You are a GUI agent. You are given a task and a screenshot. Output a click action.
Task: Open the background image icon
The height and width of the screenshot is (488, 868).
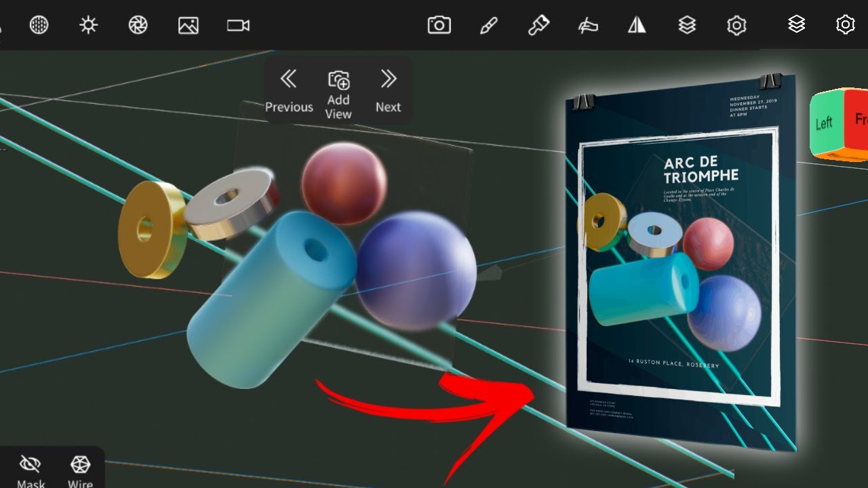tap(189, 26)
